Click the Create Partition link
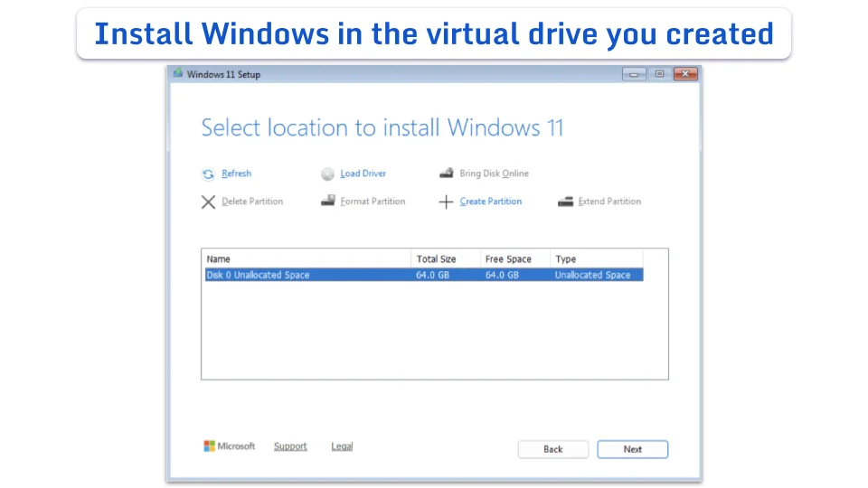 490,202
